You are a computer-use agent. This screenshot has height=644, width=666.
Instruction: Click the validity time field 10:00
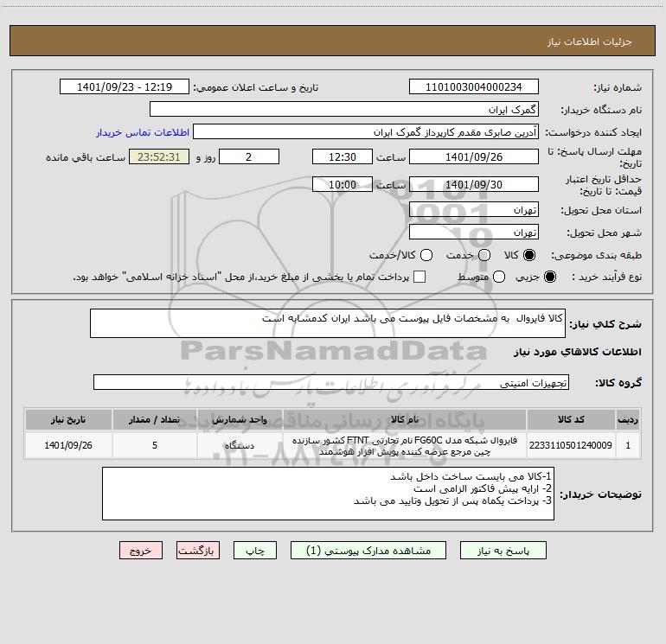point(343,184)
